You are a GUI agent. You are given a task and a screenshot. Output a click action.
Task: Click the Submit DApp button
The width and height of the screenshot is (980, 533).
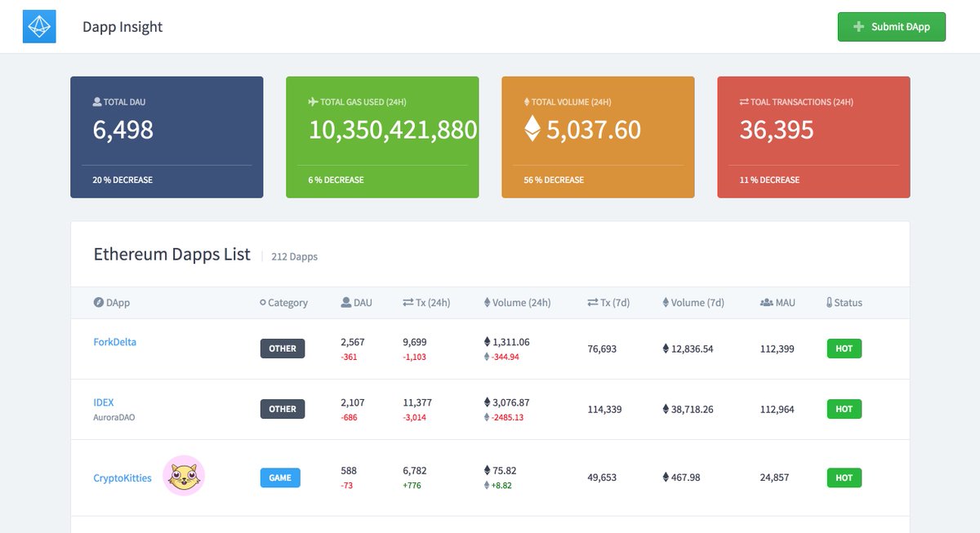[892, 27]
